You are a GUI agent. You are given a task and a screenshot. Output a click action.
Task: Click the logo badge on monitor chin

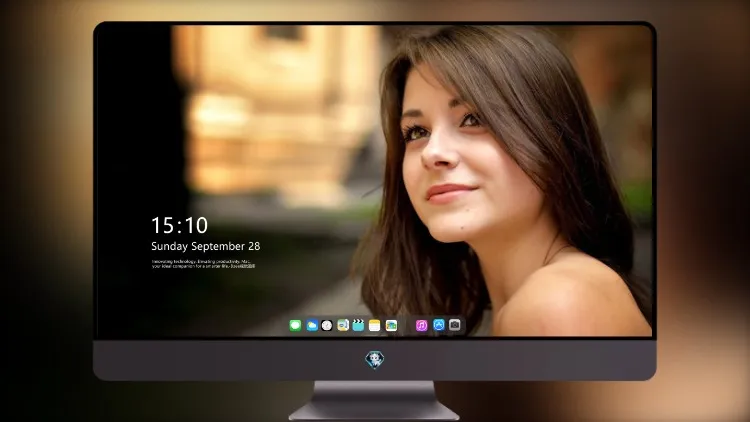coord(375,360)
